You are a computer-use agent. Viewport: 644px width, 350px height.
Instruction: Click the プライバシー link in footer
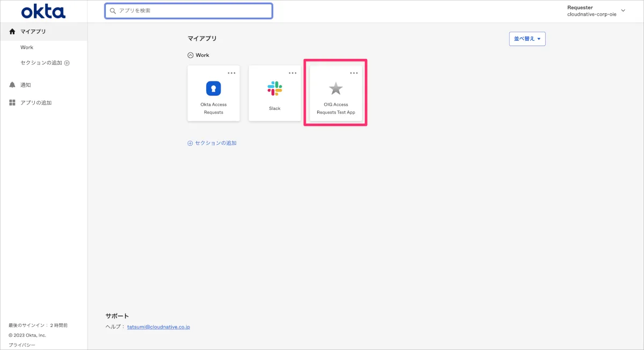(x=22, y=345)
